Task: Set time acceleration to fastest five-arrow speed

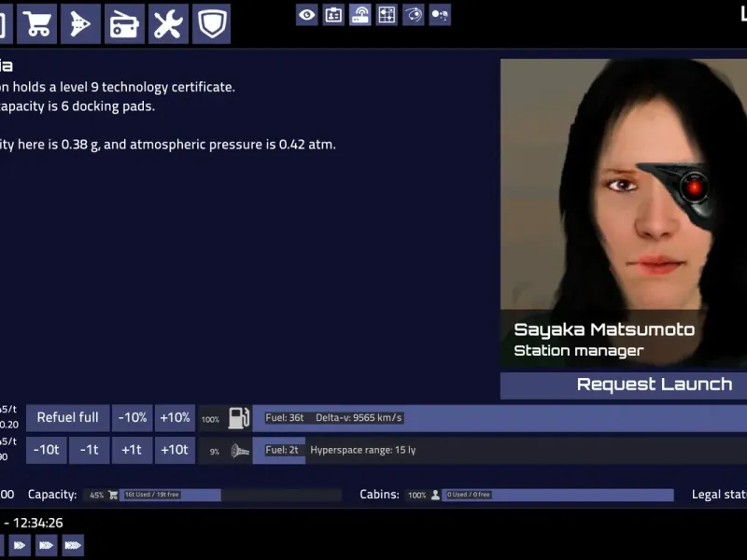Action: click(x=73, y=545)
